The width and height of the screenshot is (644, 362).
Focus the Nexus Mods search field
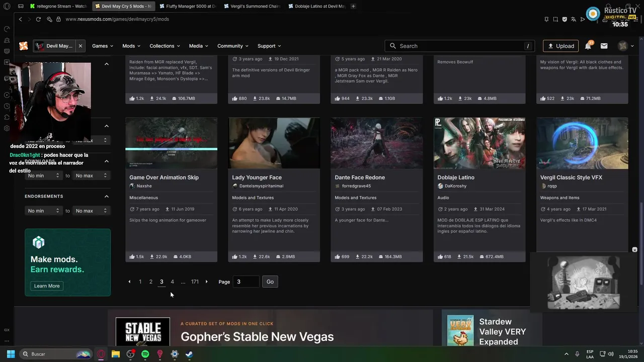(x=460, y=46)
